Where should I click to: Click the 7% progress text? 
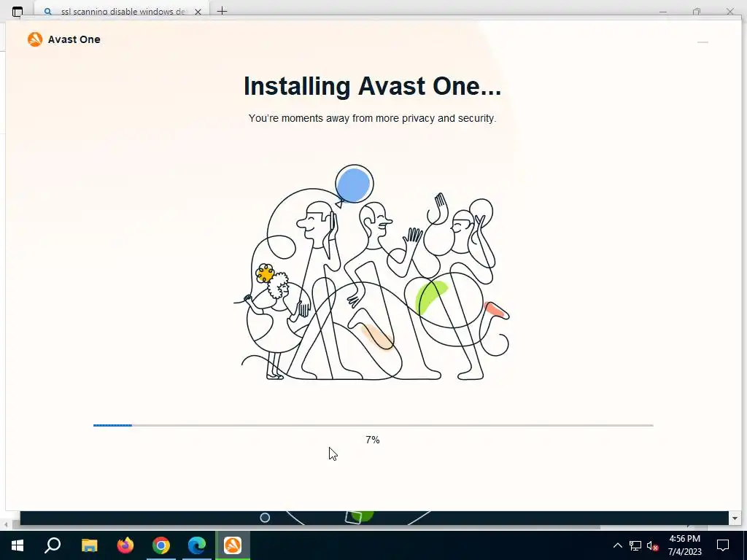373,440
